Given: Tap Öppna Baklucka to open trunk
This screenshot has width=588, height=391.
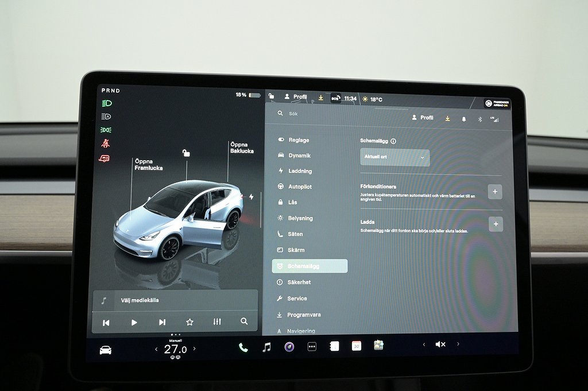Looking at the screenshot, I should click(x=242, y=148).
